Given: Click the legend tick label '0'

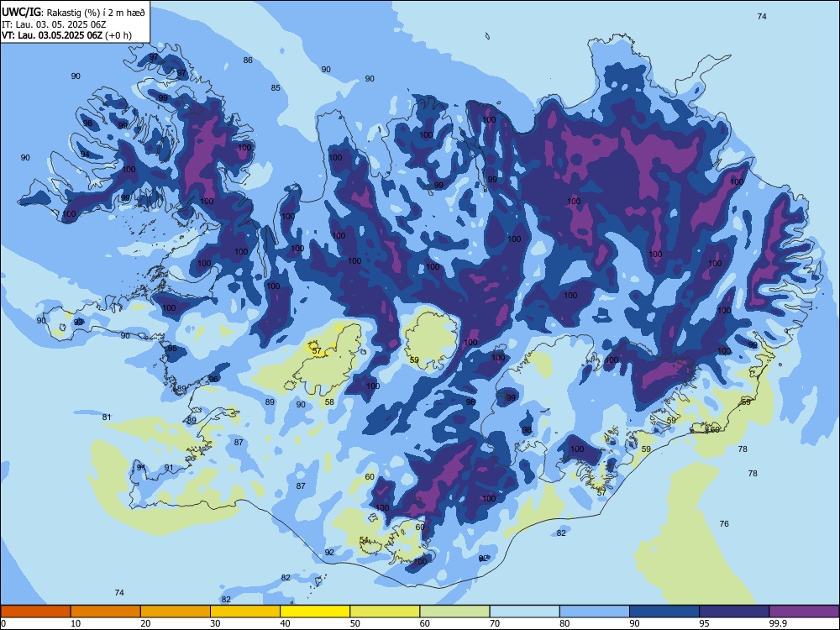Looking at the screenshot, I should point(3,623).
